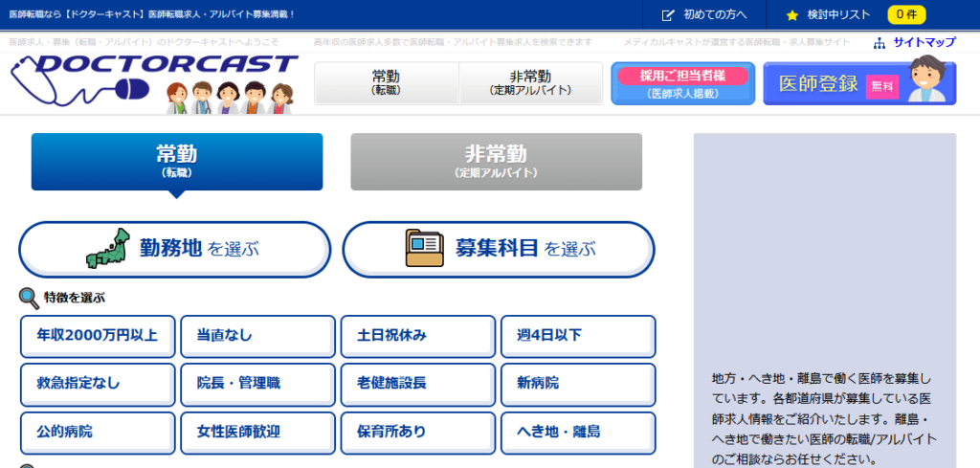This screenshot has width=980, height=468.
Task: Select 非常勤 (定期アルバイト) in header navigation
Action: click(x=530, y=83)
